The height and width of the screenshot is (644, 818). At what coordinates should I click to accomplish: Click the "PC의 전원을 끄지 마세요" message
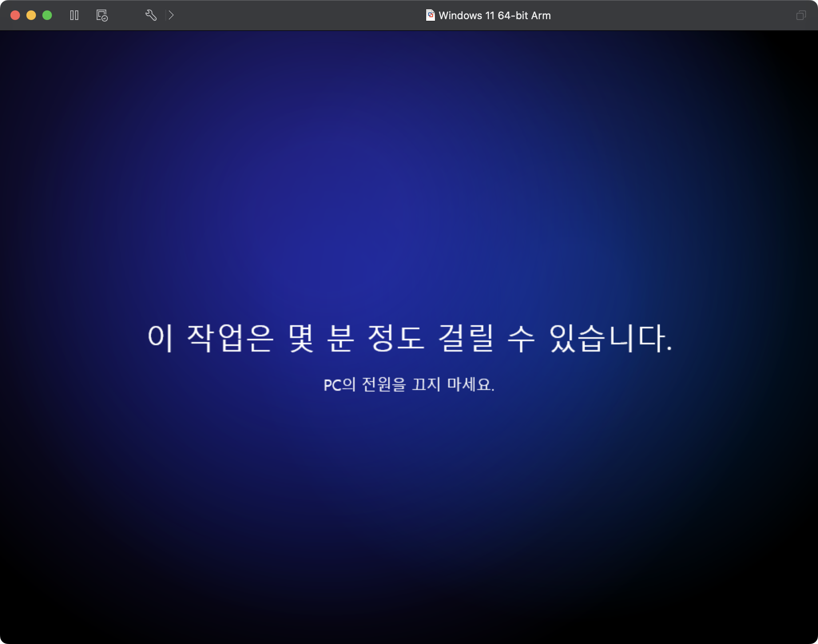click(409, 385)
